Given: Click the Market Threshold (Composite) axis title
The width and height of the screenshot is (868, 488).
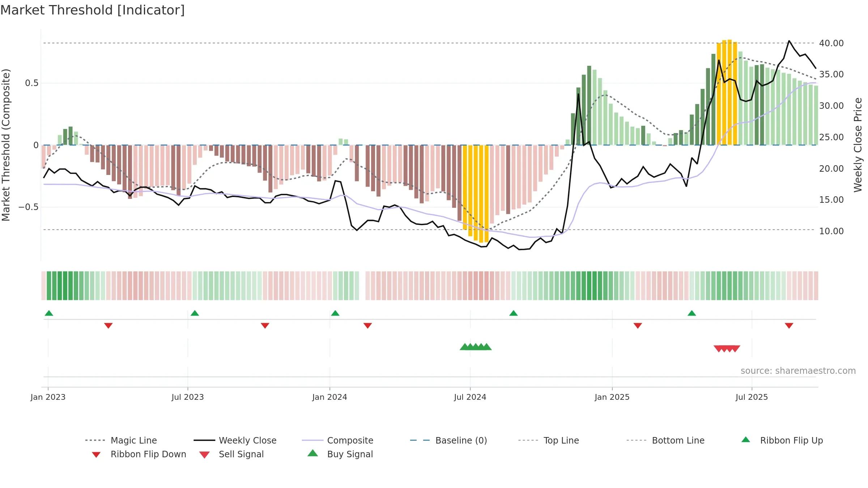Looking at the screenshot, I should 6,145.
